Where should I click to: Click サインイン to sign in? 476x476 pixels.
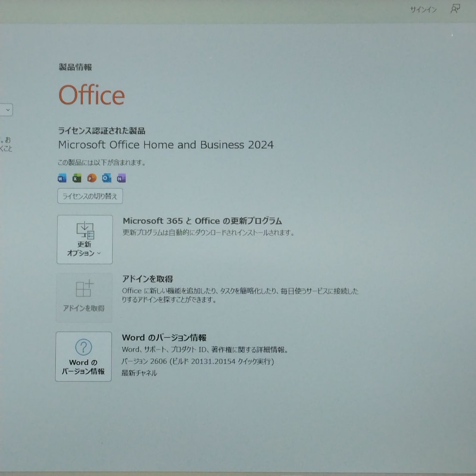[x=423, y=10]
